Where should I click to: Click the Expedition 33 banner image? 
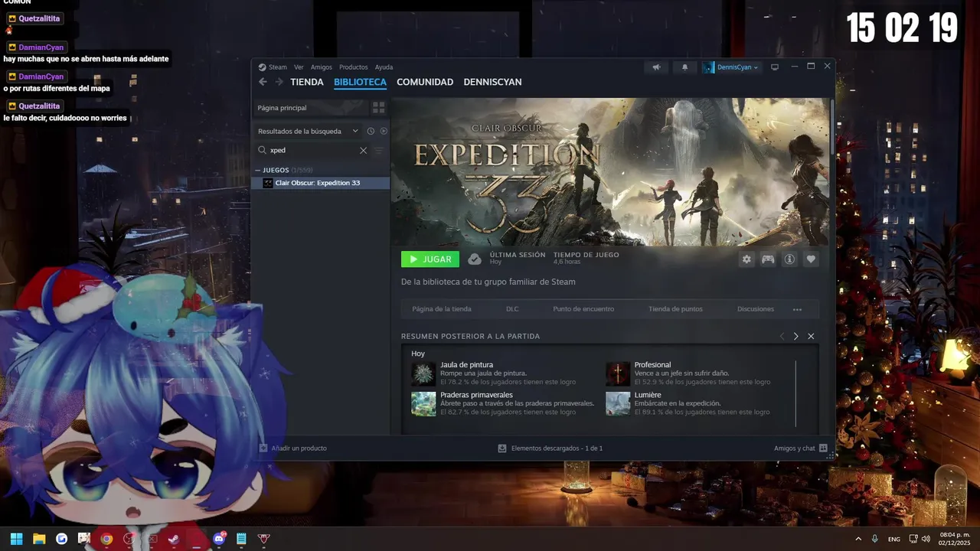point(609,171)
